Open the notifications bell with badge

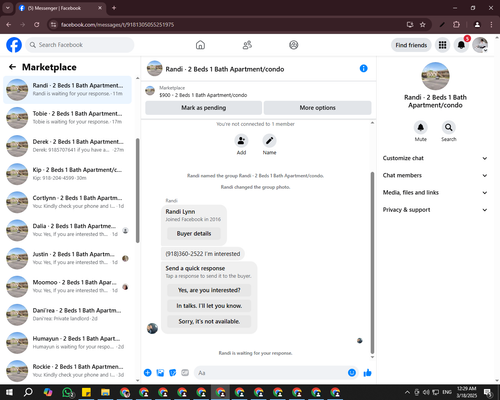tap(461, 45)
